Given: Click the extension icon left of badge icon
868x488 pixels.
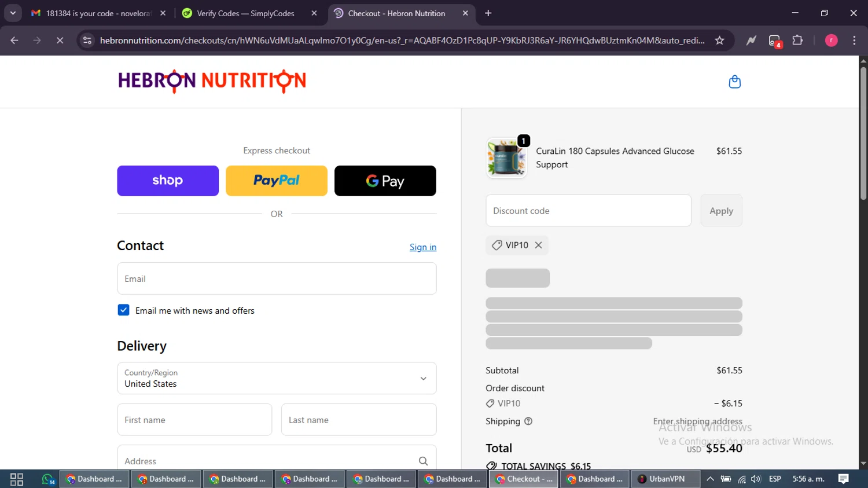Looking at the screenshot, I should tap(751, 41).
